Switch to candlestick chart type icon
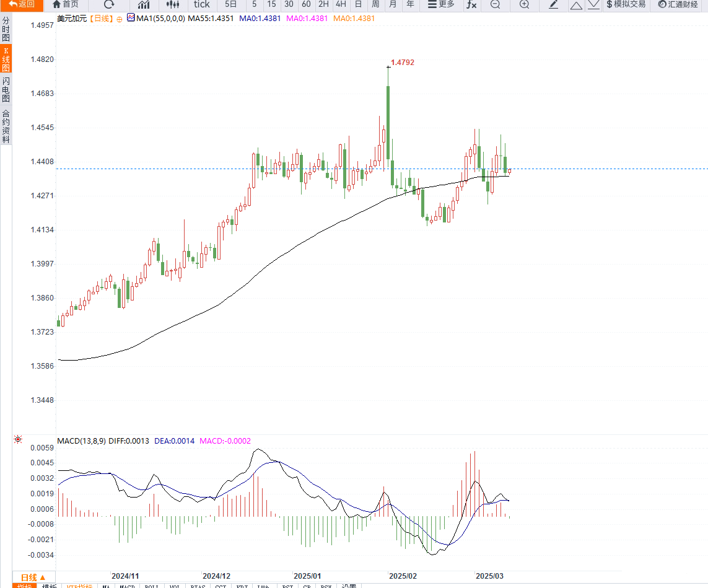The image size is (708, 588). [x=172, y=4]
